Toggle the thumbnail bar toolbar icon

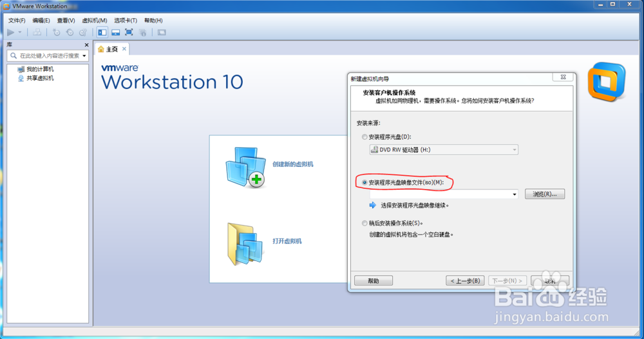click(x=116, y=32)
